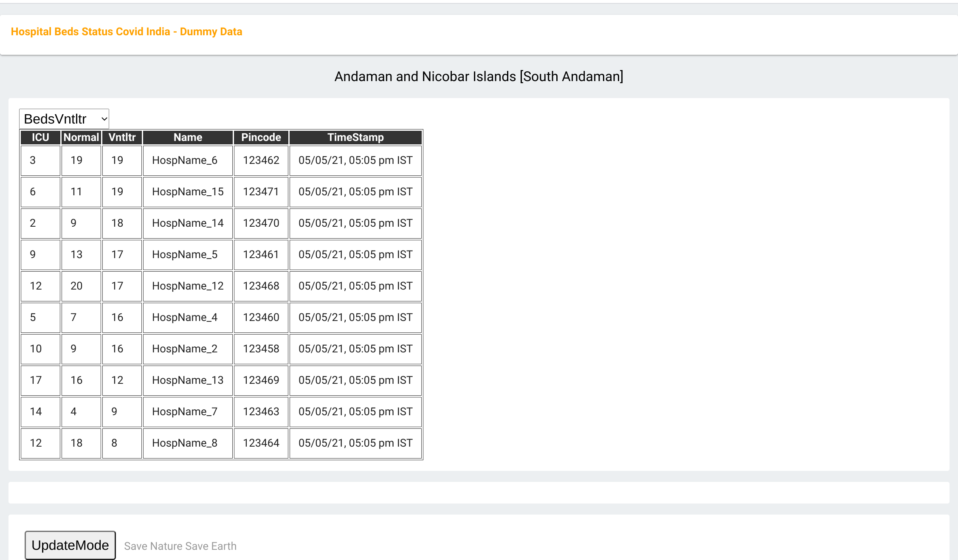Click the UpdateMode button
958x560 pixels.
coord(70,545)
